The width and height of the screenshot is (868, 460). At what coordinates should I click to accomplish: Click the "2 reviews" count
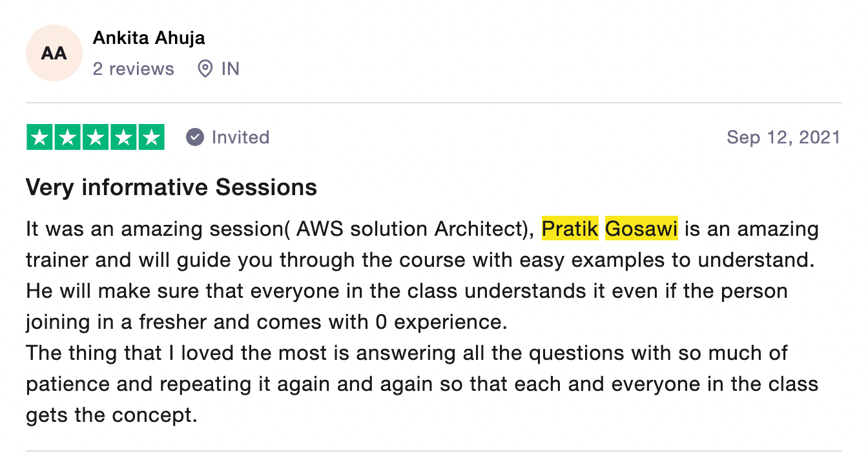point(133,69)
